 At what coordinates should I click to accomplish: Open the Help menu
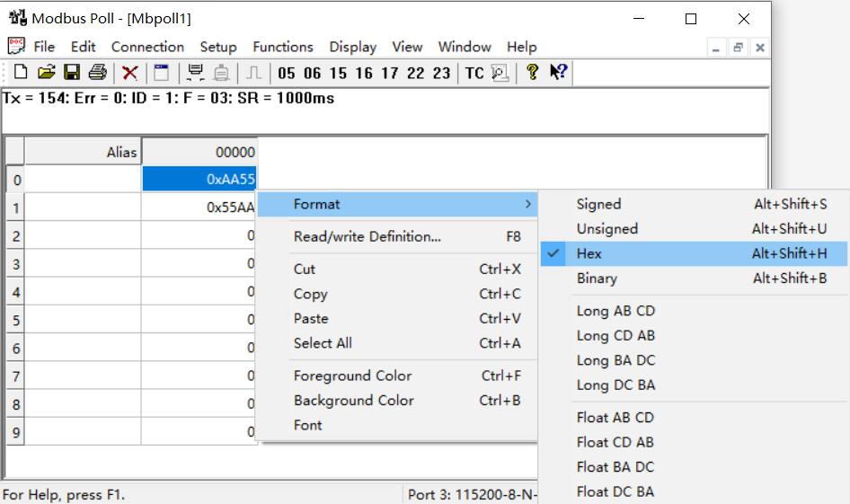521,47
